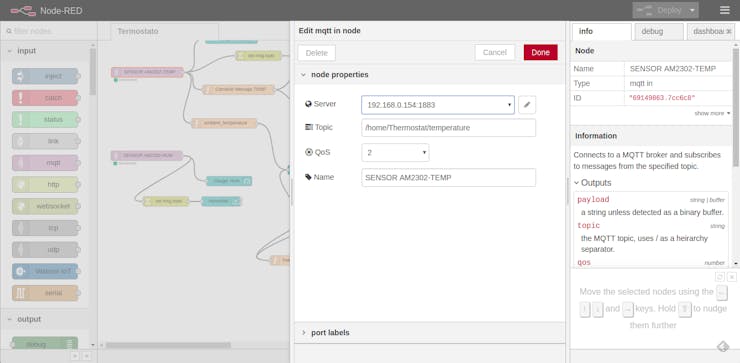Click the Node-RED logo icon
The height and width of the screenshot is (363, 740).
23,10
